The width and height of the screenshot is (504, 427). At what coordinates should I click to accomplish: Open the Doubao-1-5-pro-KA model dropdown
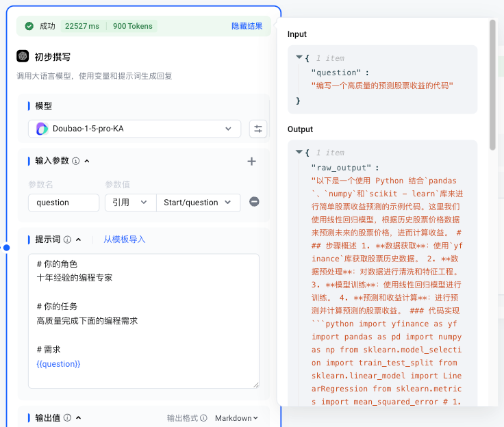coord(134,129)
